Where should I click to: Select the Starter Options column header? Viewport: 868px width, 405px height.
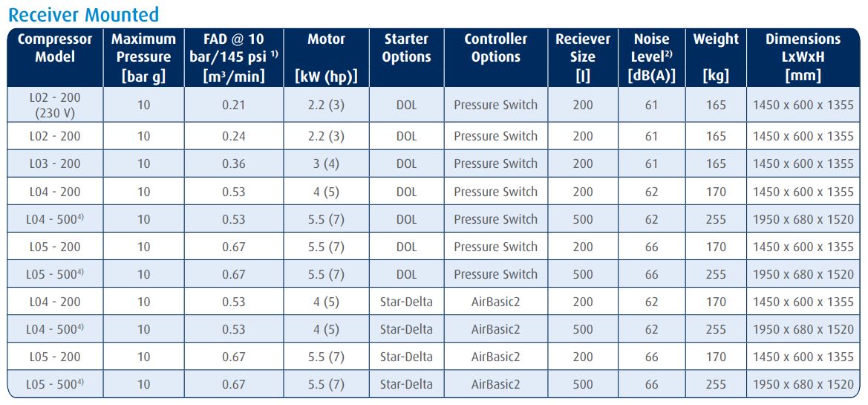406,57
